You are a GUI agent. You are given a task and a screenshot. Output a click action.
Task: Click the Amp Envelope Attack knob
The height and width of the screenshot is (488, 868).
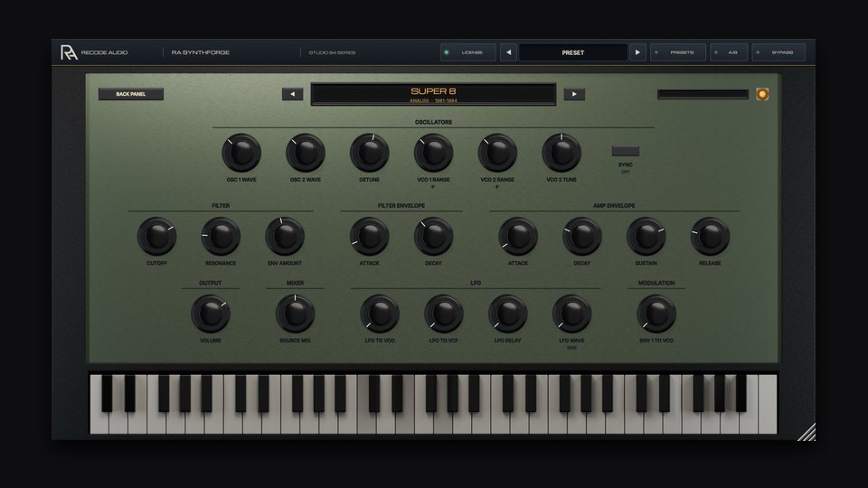pos(518,236)
